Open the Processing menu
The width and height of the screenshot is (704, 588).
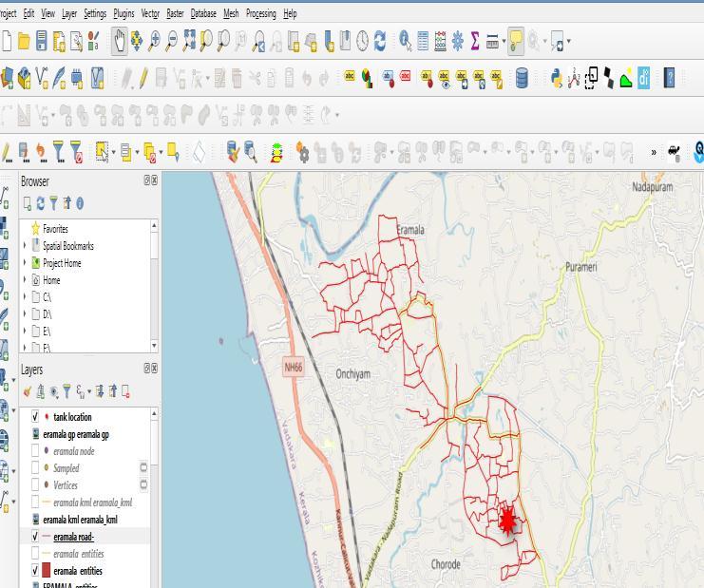point(260,13)
